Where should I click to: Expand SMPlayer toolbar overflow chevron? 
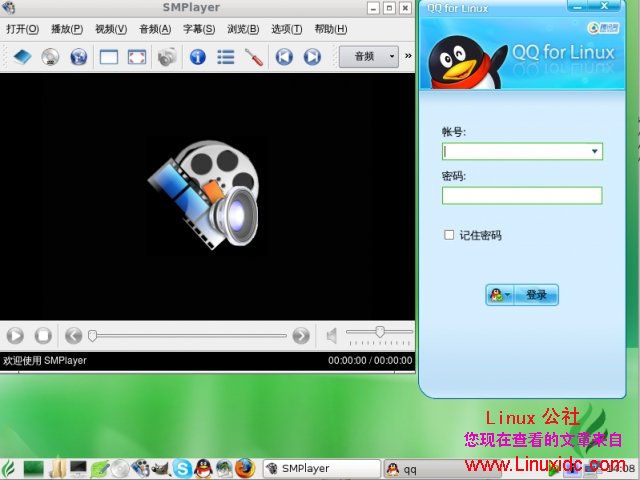pyautogui.click(x=408, y=56)
